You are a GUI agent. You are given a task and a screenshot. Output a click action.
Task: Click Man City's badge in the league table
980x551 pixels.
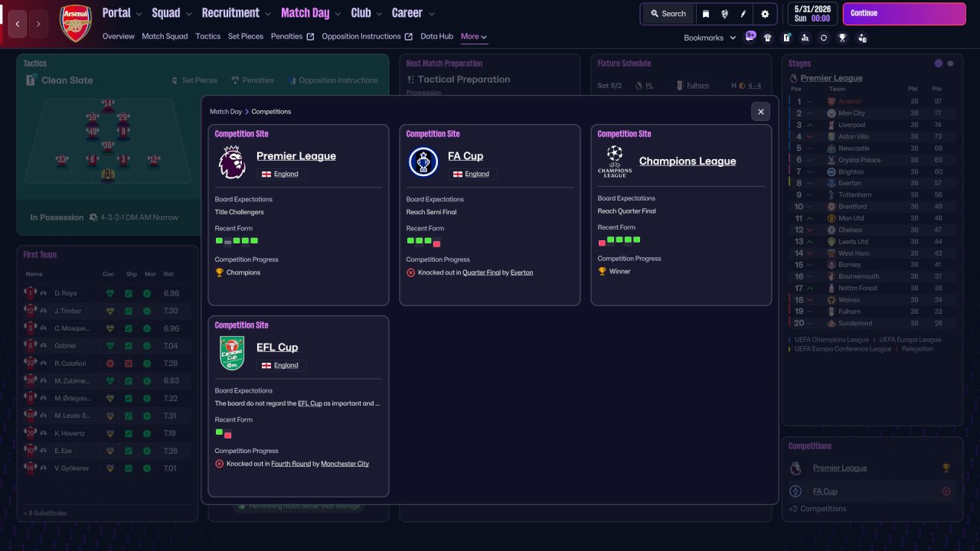pos(832,113)
